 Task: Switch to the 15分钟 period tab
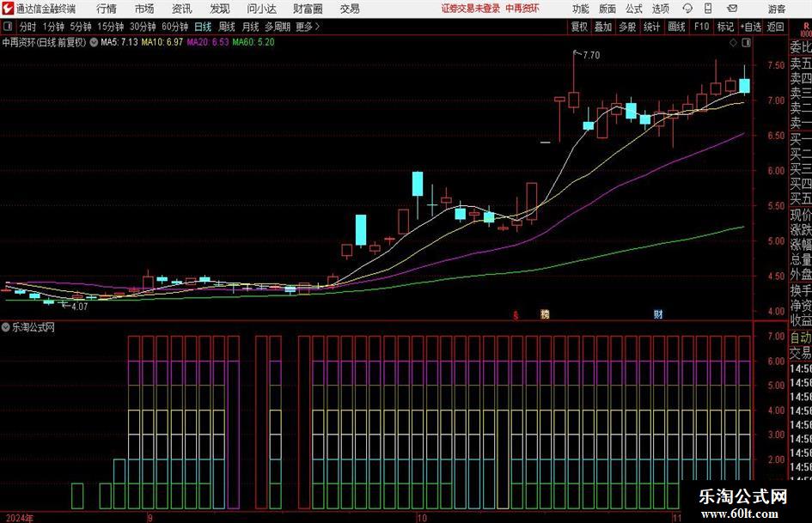click(x=110, y=27)
